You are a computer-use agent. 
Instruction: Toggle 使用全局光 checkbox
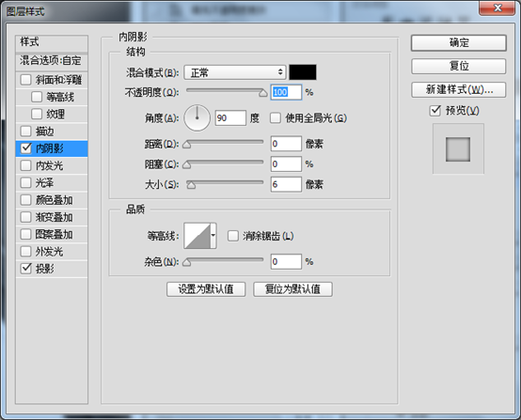coord(276,117)
